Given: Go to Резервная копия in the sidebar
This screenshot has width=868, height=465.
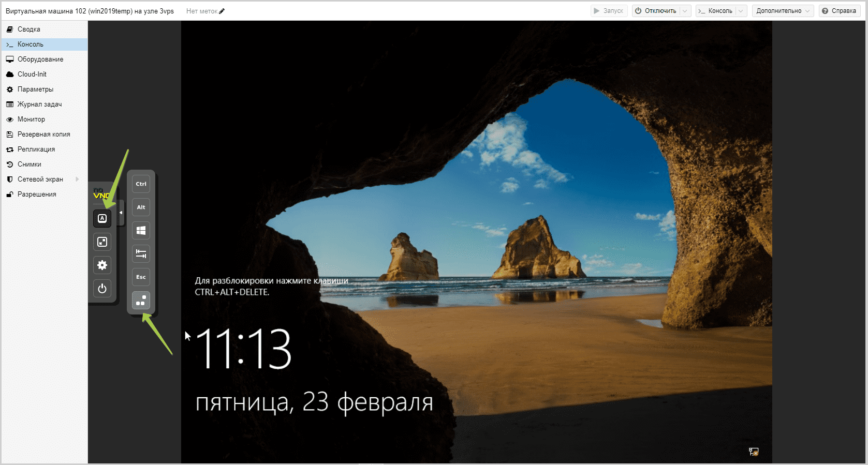Looking at the screenshot, I should (x=45, y=134).
